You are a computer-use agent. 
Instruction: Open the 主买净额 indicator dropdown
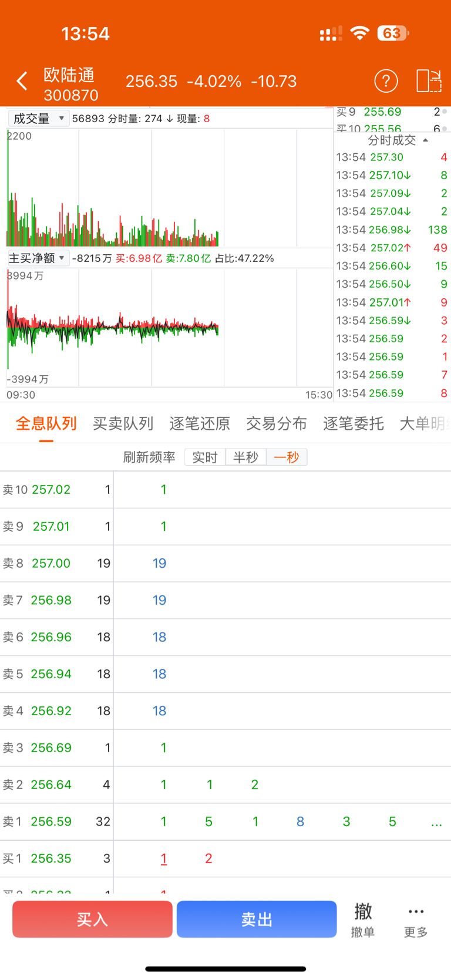click(x=38, y=258)
